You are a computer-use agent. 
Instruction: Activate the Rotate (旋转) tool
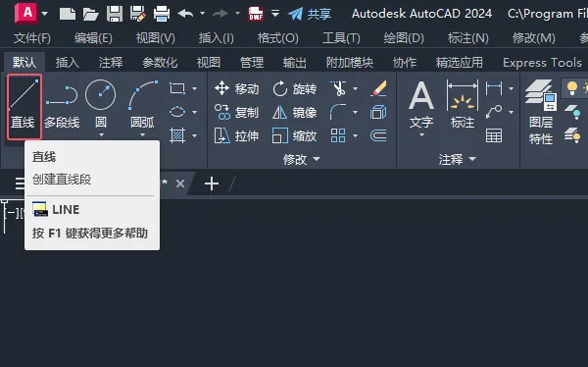(x=294, y=88)
